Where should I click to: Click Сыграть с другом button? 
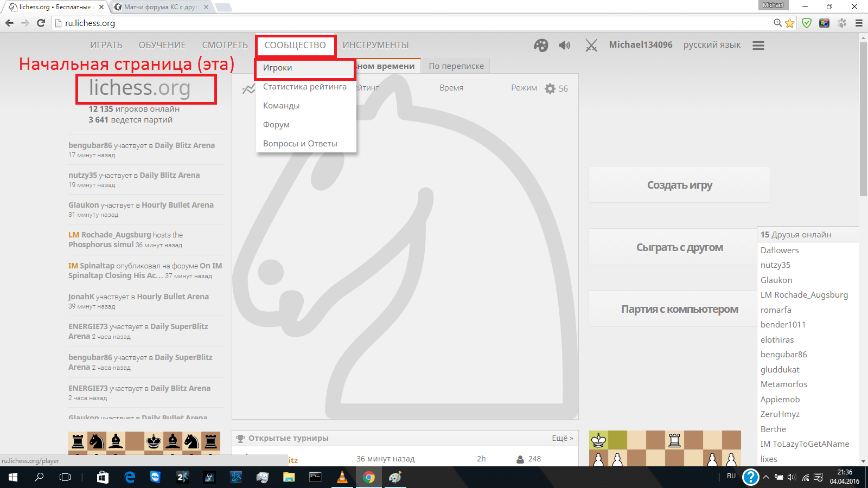[x=673, y=247]
